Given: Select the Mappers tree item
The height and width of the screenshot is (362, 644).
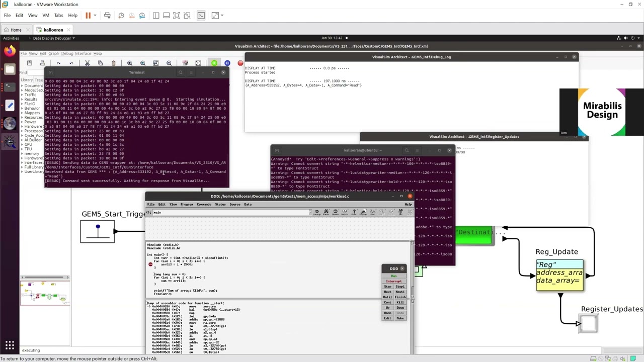Looking at the screenshot, I should pos(32,113).
